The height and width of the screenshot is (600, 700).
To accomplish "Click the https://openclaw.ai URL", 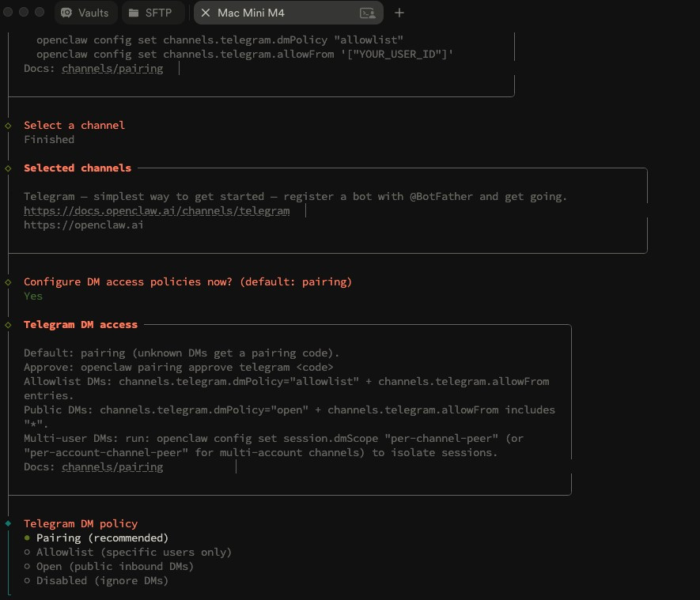I will pos(83,225).
